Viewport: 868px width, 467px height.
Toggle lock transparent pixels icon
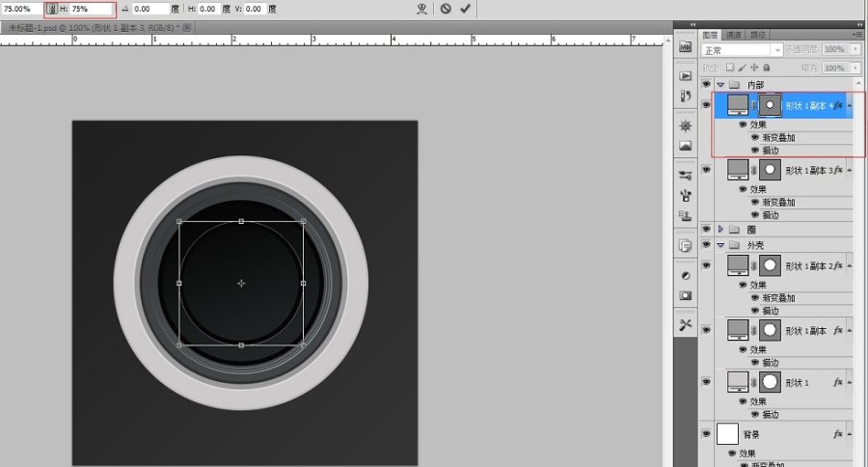tap(730, 68)
